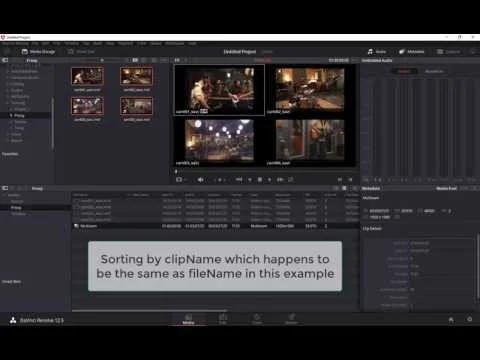This screenshot has width=480, height=360.
Task: Stop viewer playback
Action: pos(260,180)
